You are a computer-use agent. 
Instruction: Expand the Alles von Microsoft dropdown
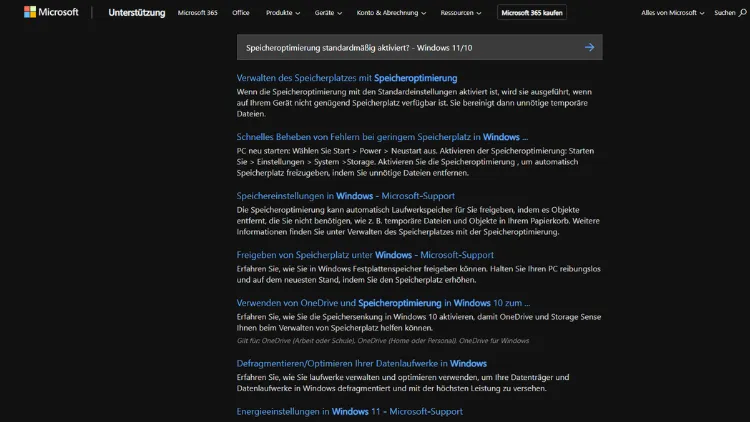[673, 13]
